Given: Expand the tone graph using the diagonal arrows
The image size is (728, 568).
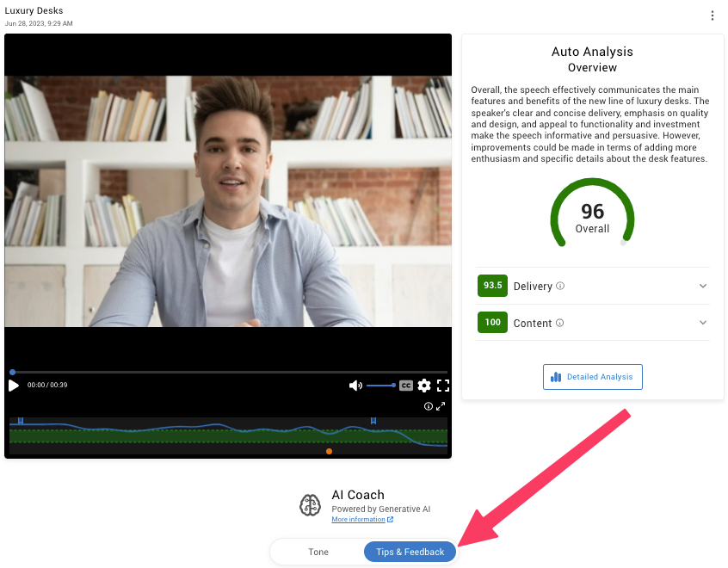Looking at the screenshot, I should click(441, 406).
